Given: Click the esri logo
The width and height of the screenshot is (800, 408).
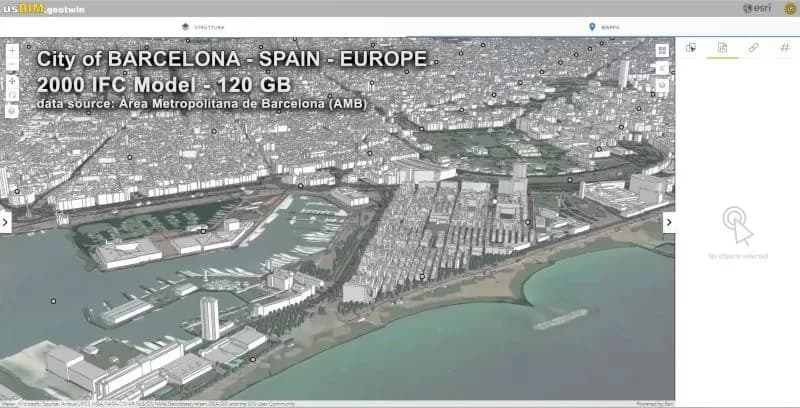Looking at the screenshot, I should (x=757, y=8).
